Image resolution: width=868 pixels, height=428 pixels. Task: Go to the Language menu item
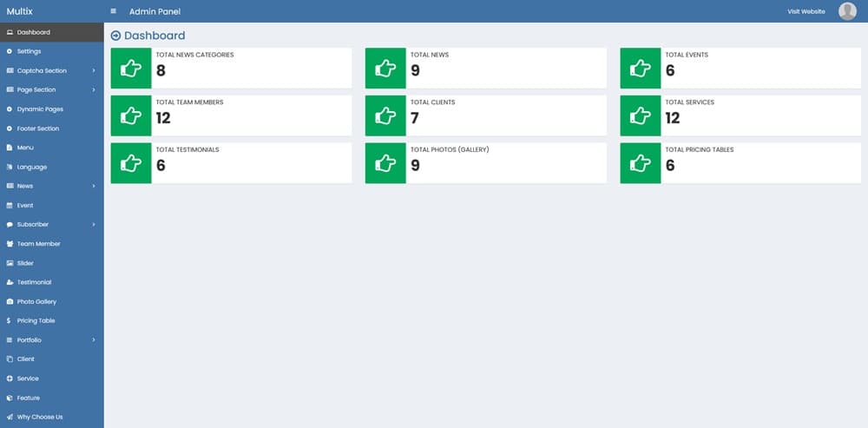(32, 167)
